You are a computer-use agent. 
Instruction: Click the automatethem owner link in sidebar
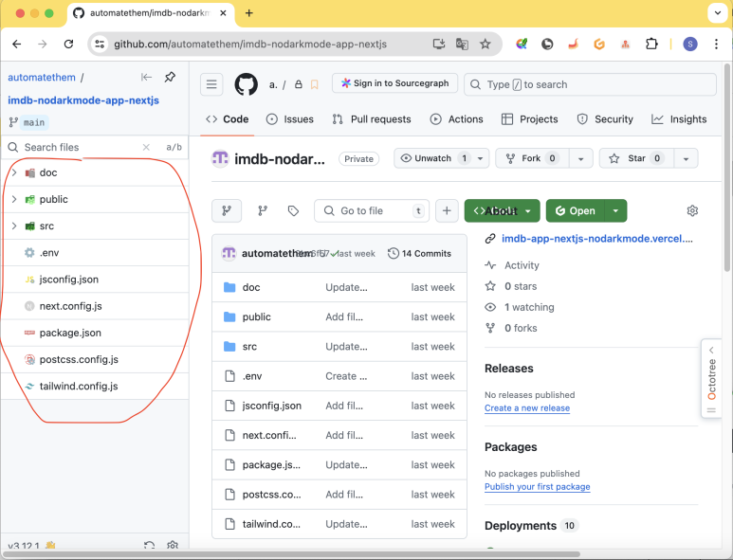click(x=42, y=78)
